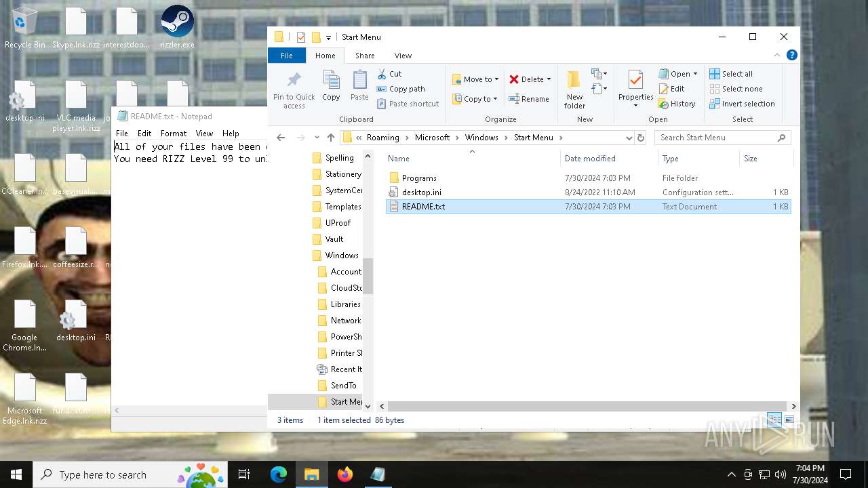Image resolution: width=868 pixels, height=488 pixels.
Task: Select coffeesize desktop file icon
Action: click(76, 248)
